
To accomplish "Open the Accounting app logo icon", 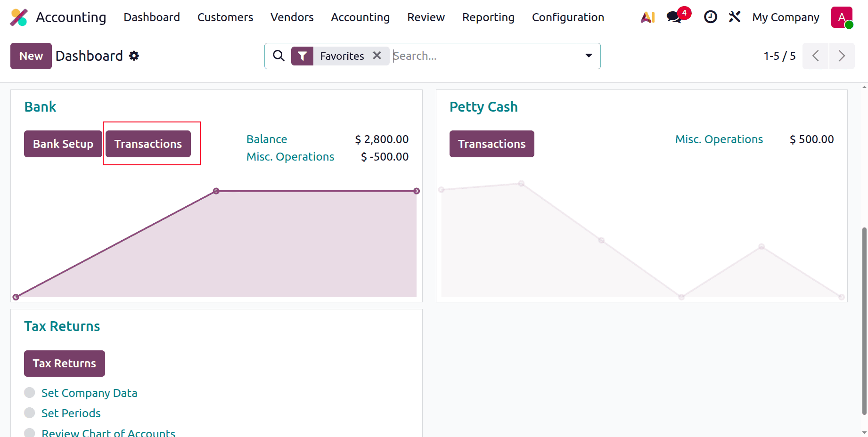I will point(19,17).
